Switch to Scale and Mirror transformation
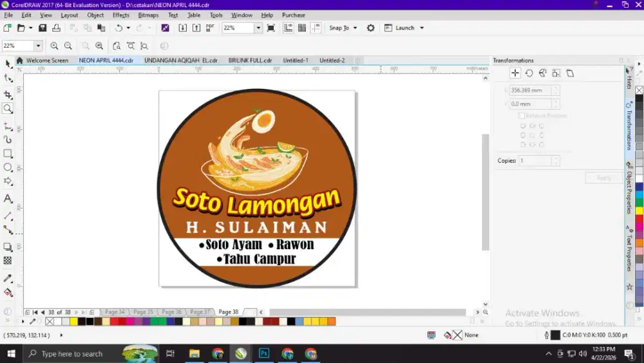 542,73
